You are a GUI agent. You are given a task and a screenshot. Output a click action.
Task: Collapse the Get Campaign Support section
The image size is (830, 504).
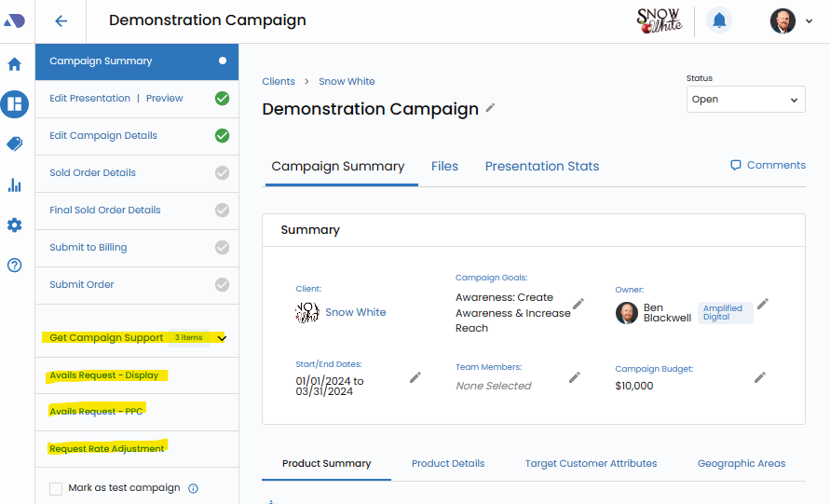click(x=221, y=338)
